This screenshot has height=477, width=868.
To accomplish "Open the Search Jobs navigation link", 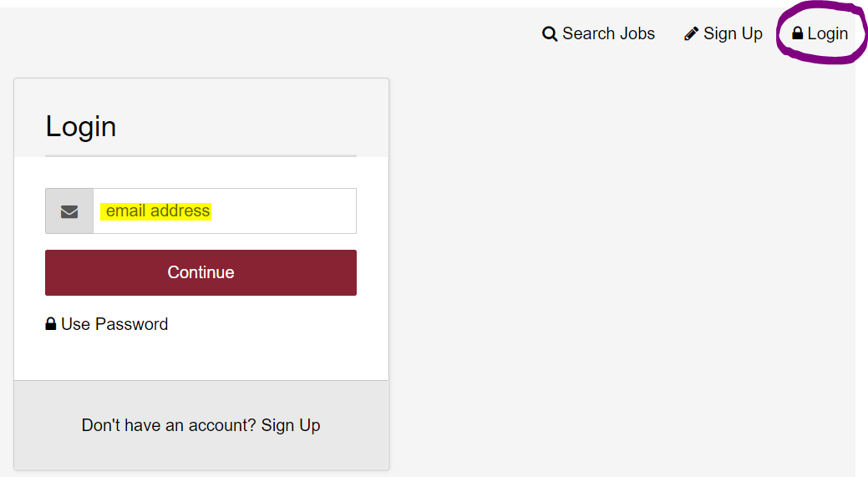I will [598, 33].
